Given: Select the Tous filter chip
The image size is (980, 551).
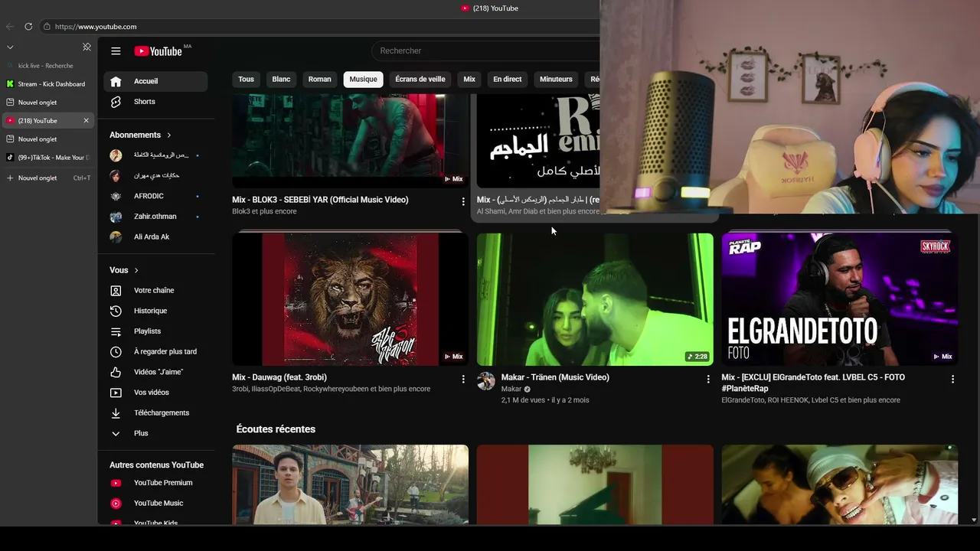Looking at the screenshot, I should (x=246, y=80).
